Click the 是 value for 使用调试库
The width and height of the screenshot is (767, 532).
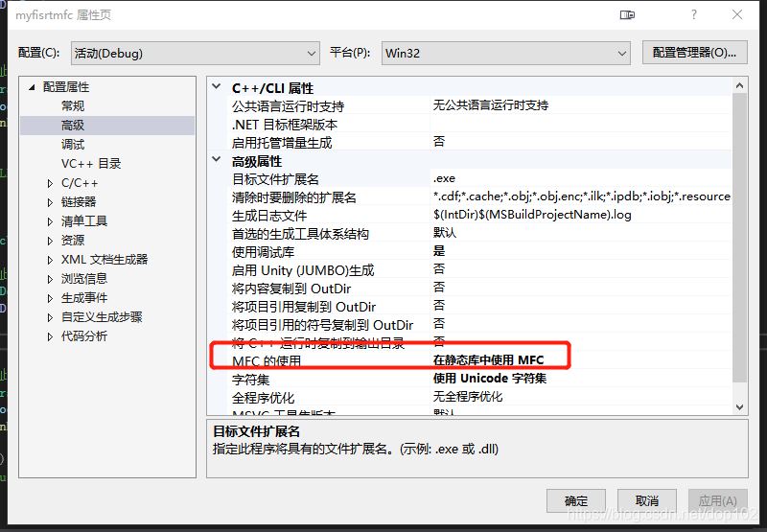click(439, 251)
